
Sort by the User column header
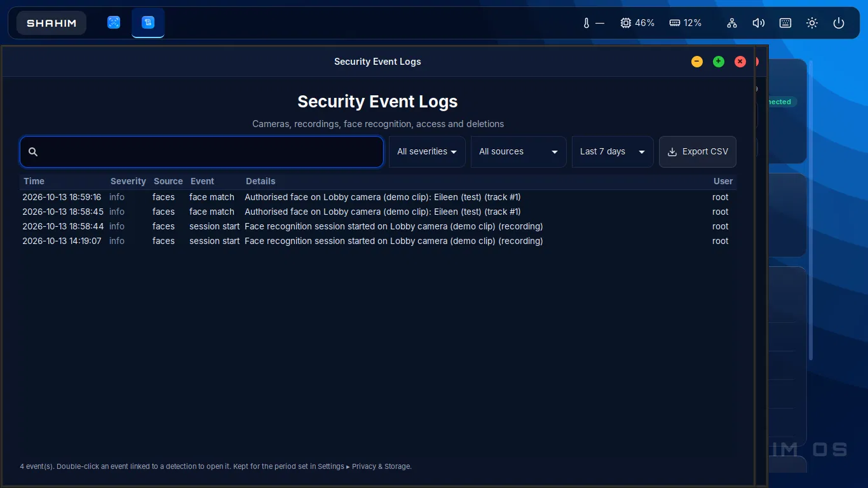[x=723, y=181]
